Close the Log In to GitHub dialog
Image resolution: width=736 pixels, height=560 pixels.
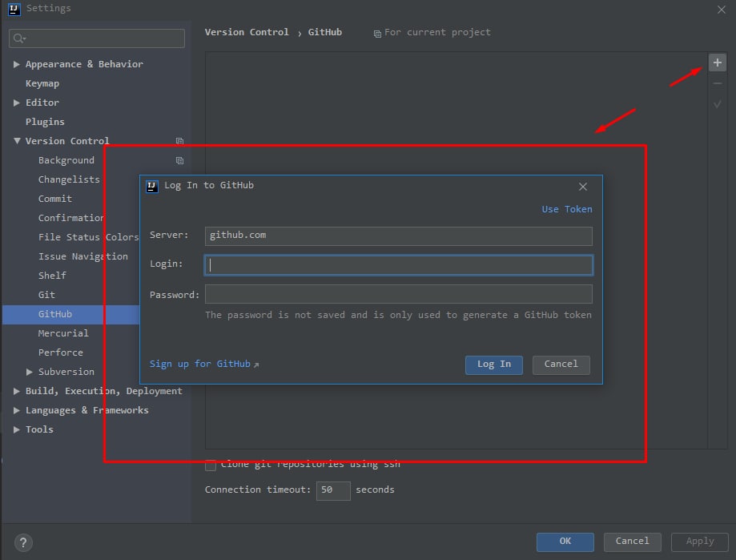pos(582,187)
